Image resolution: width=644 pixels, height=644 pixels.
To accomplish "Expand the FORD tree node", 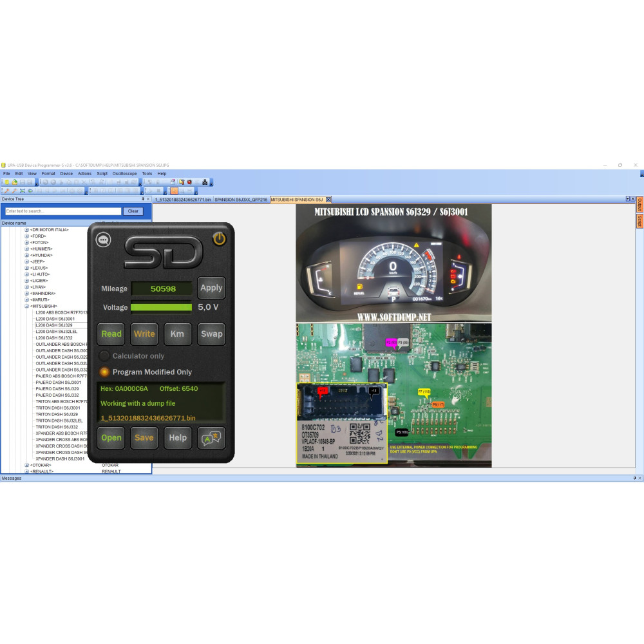I will tap(26, 236).
